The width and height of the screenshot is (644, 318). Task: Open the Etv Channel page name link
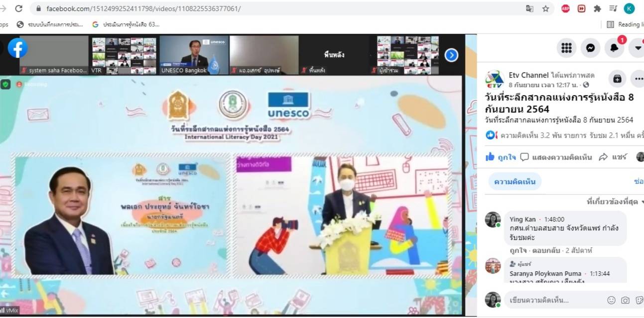coord(529,75)
